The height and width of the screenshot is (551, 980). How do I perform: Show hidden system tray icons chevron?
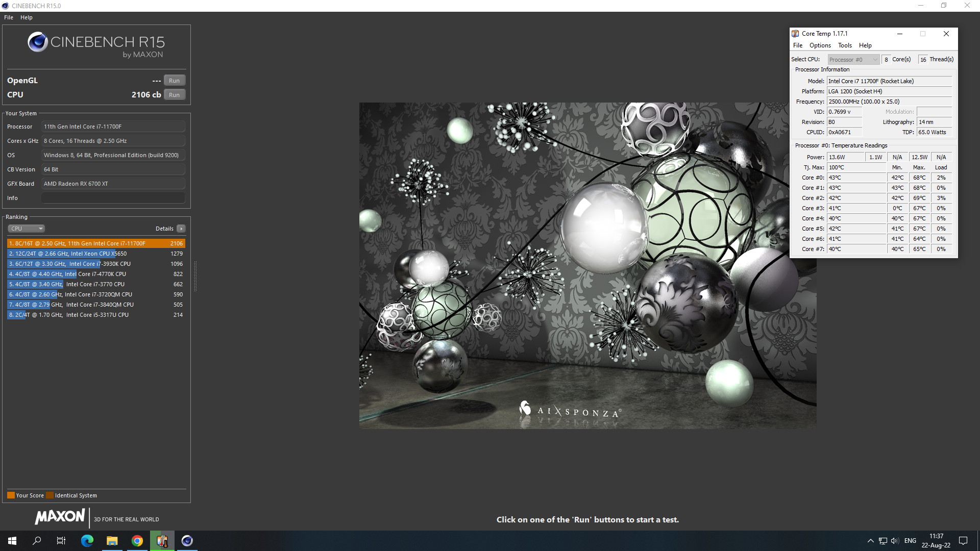click(870, 541)
